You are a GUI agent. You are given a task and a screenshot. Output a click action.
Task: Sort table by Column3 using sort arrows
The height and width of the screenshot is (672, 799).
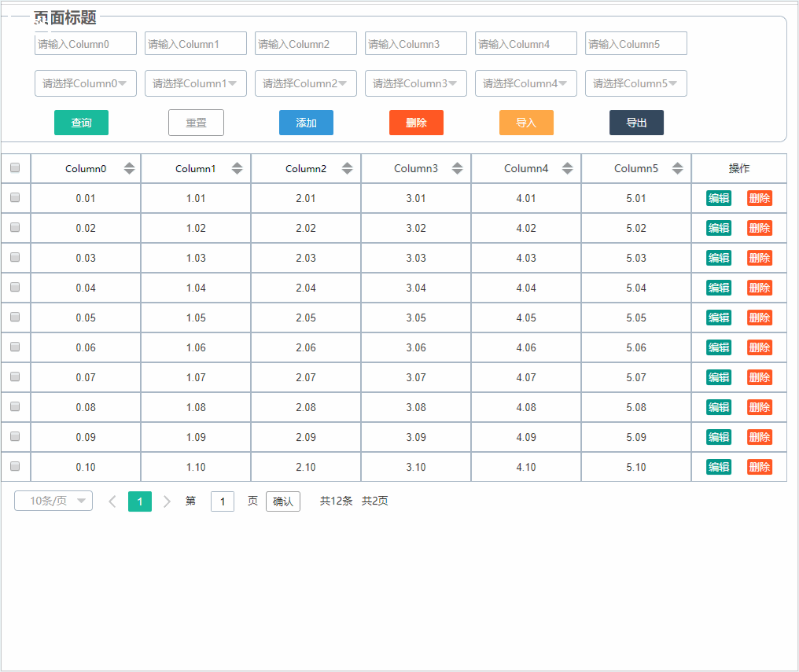457,168
